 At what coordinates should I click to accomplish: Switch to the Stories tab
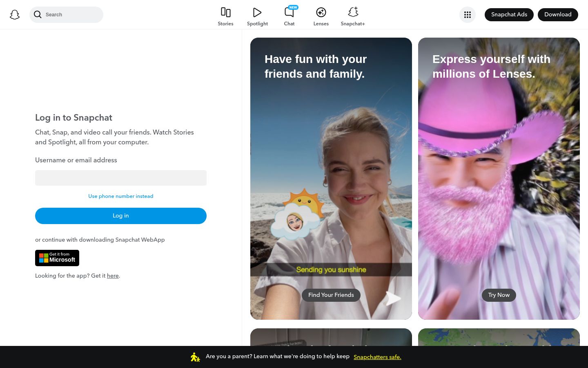[x=225, y=16]
